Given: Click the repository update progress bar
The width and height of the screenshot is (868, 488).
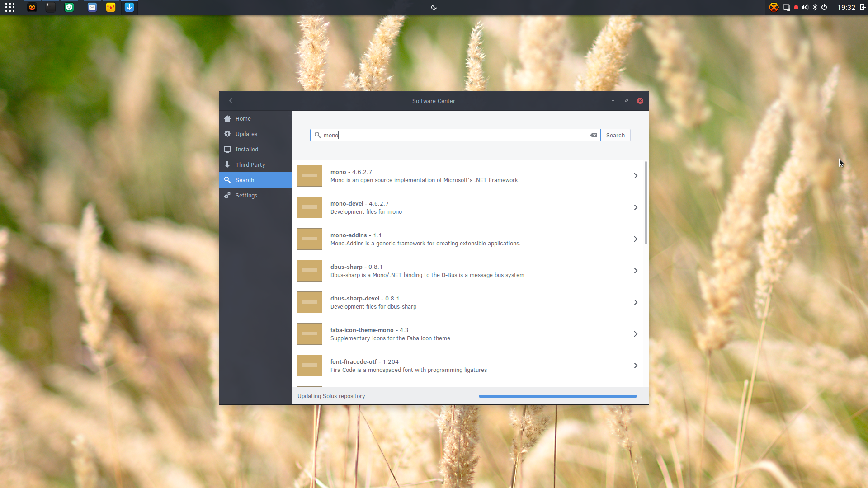Looking at the screenshot, I should point(558,396).
